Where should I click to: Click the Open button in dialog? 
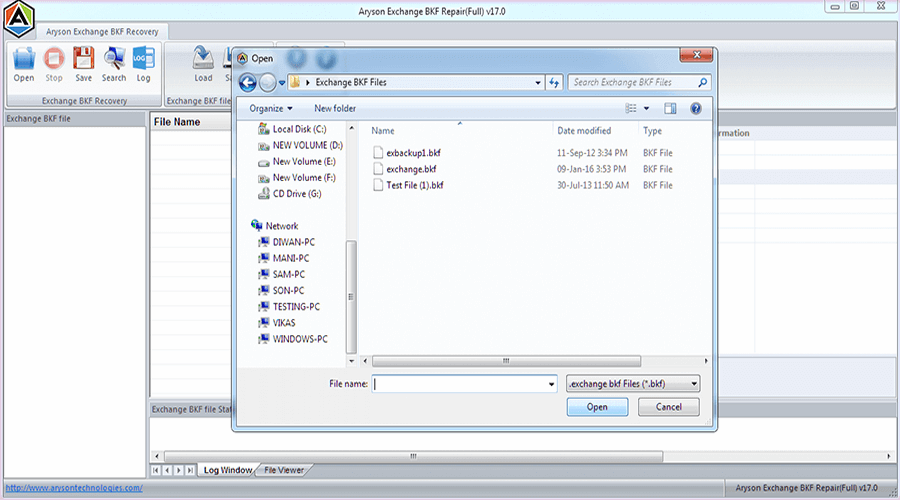[597, 407]
